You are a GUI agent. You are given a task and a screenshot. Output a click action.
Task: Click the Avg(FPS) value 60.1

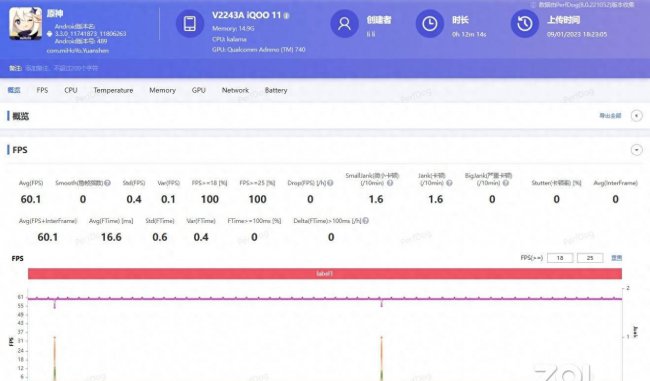[31, 199]
